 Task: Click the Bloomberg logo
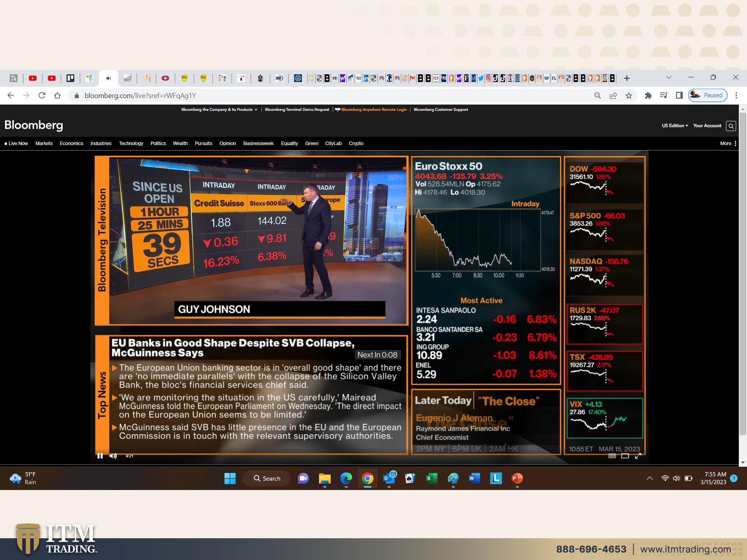point(33,125)
